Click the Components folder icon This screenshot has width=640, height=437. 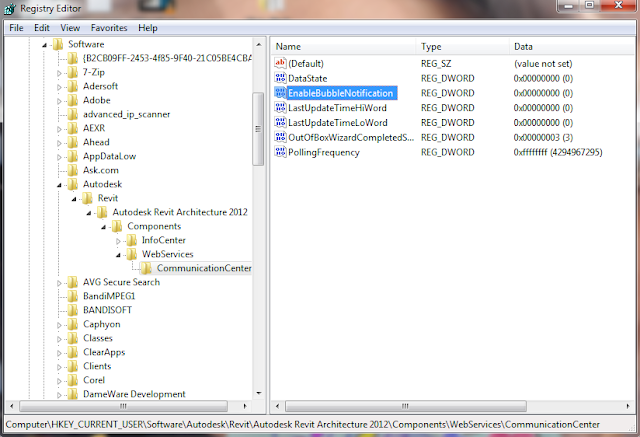click(117, 226)
